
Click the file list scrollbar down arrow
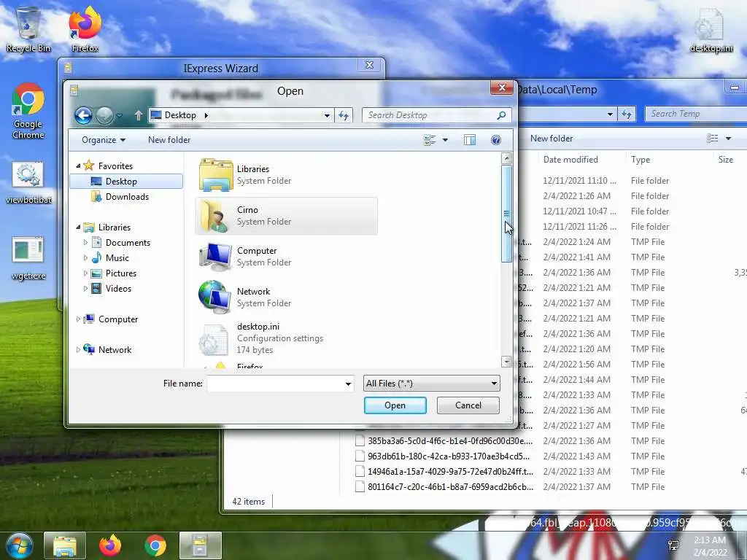pyautogui.click(x=507, y=362)
